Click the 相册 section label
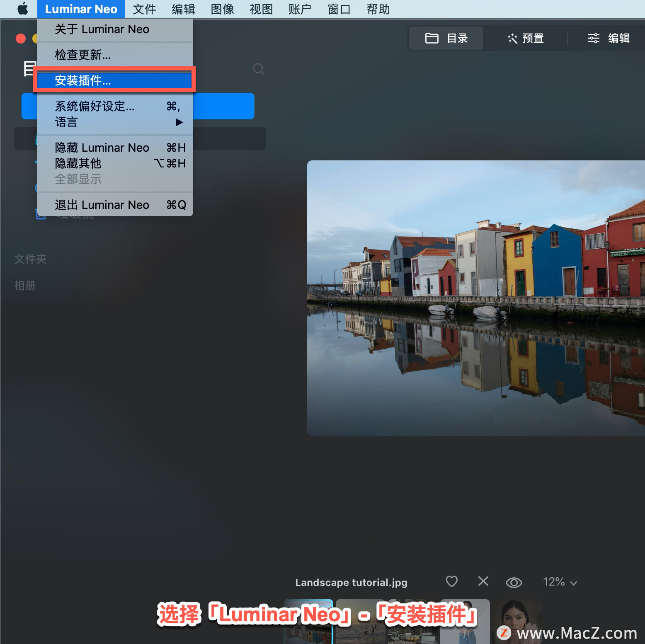Image resolution: width=645 pixels, height=644 pixels. click(x=25, y=286)
